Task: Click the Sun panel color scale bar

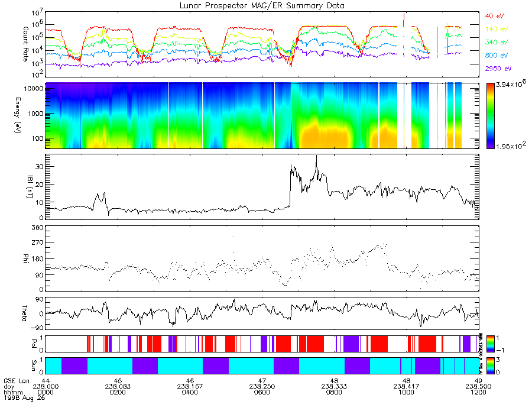Action: pyautogui.click(x=490, y=366)
